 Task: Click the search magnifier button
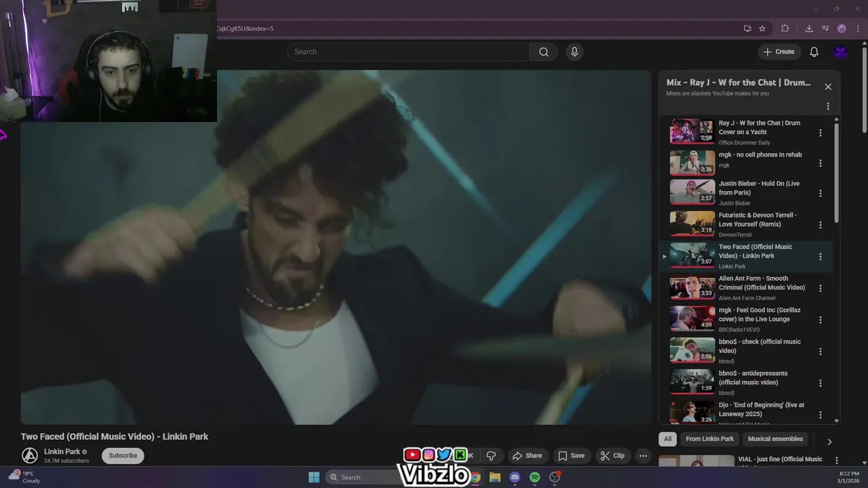click(x=544, y=52)
